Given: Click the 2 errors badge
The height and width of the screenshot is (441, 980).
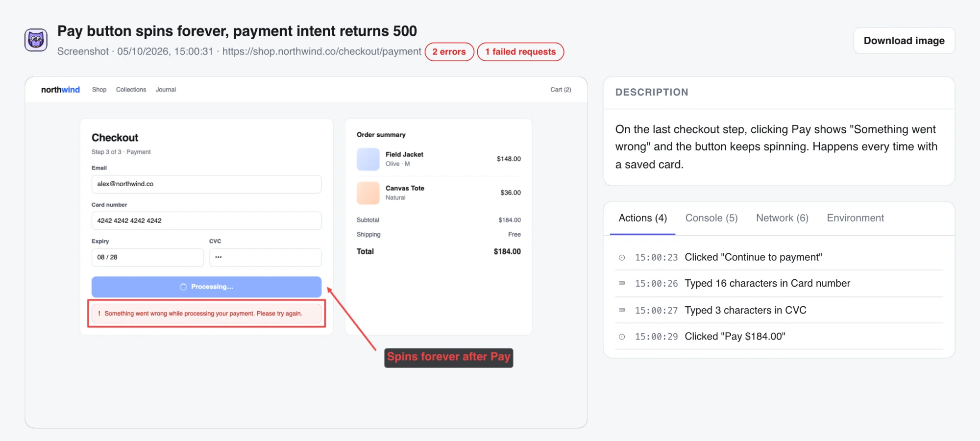Looking at the screenshot, I should pyautogui.click(x=449, y=52).
